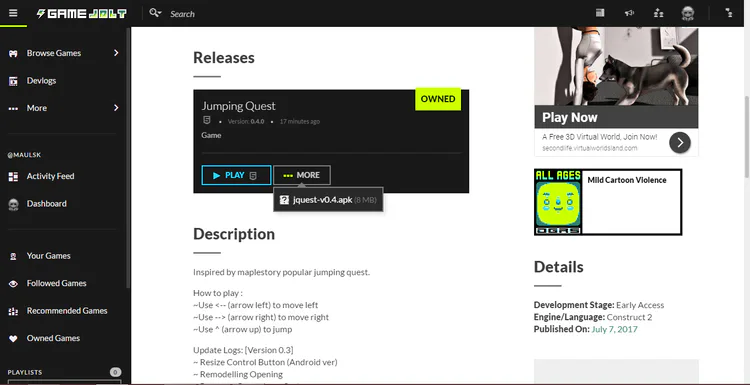The image size is (750, 385).
Task: Open Owned Games in the sidebar
Action: pyautogui.click(x=53, y=338)
